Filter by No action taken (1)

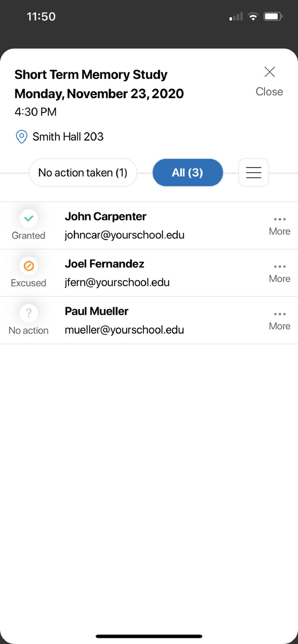(x=83, y=173)
